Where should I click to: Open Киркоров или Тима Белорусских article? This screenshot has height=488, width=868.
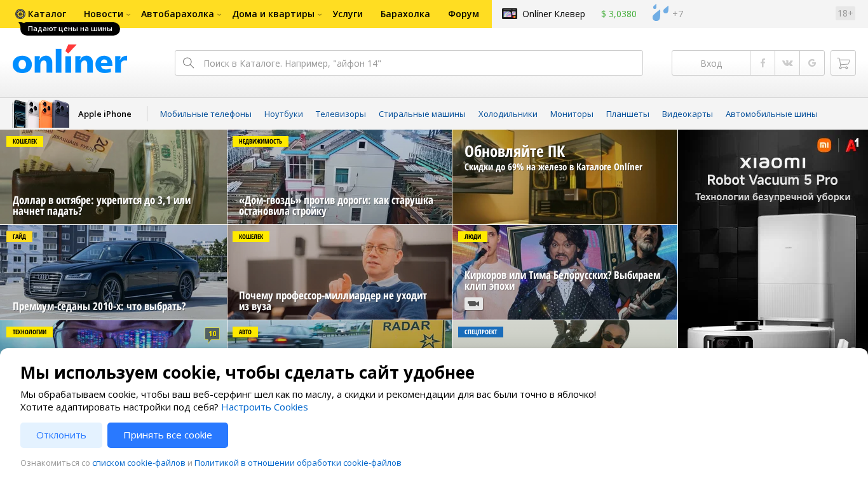point(565,272)
